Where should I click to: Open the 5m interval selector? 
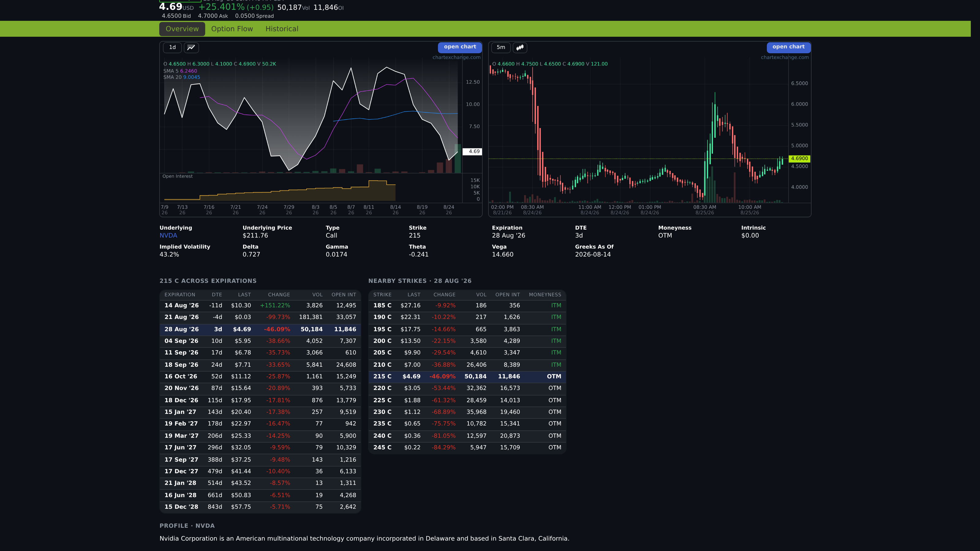point(501,47)
